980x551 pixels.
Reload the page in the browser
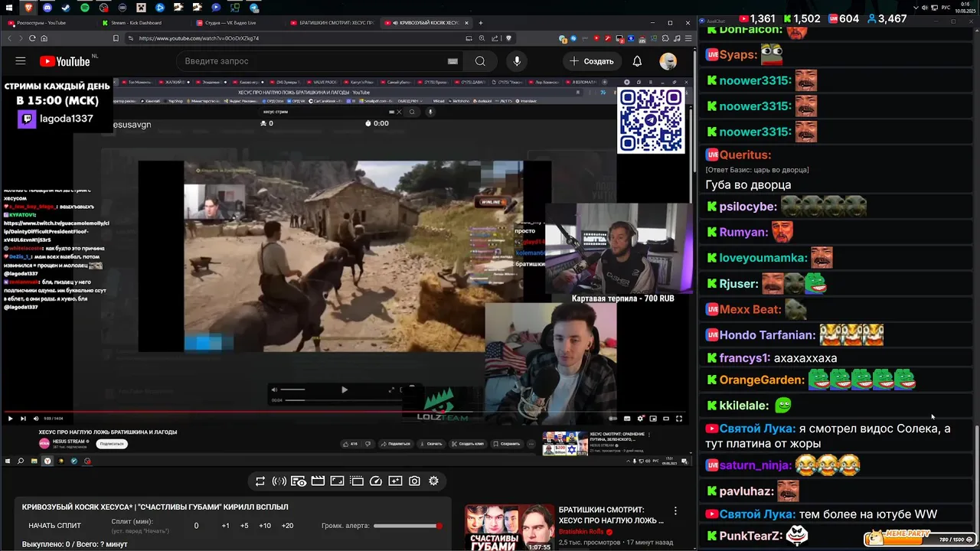pyautogui.click(x=31, y=38)
